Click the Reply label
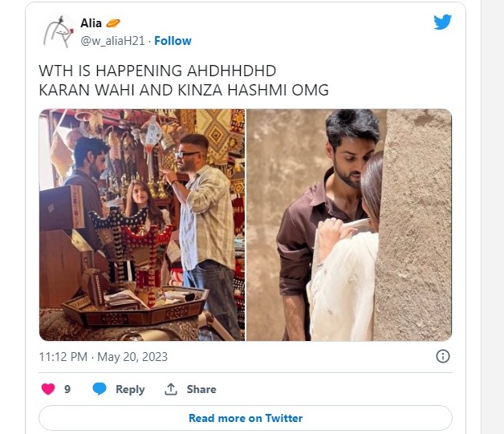The width and height of the screenshot is (504, 434). click(130, 389)
